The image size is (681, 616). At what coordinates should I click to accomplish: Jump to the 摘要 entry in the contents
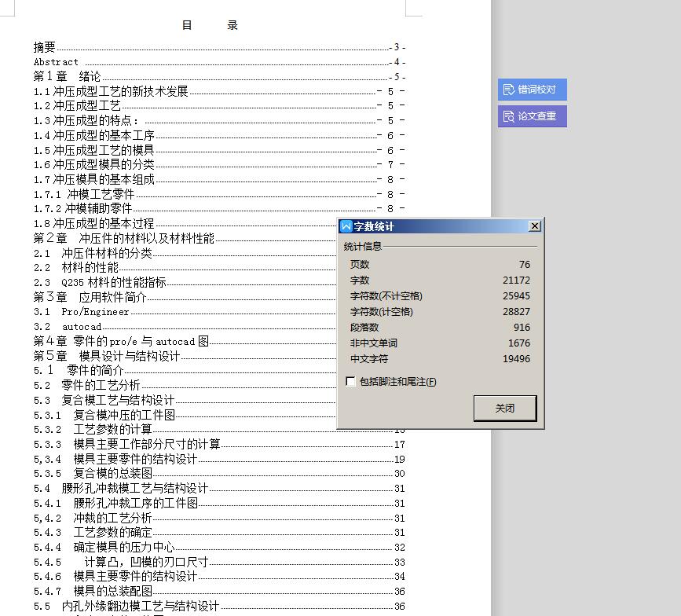(x=43, y=47)
